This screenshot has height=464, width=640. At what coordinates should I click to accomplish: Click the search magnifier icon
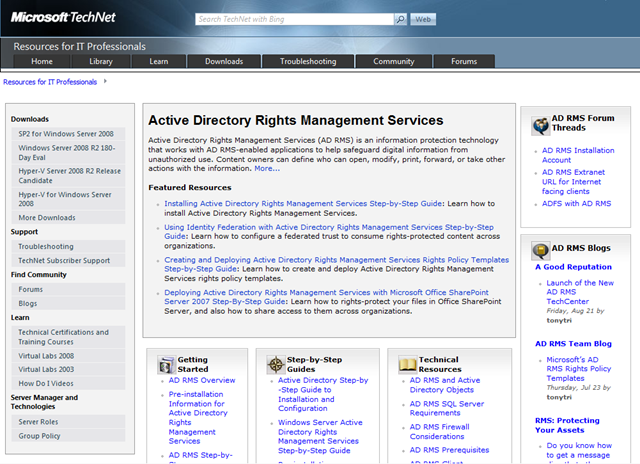pyautogui.click(x=400, y=18)
